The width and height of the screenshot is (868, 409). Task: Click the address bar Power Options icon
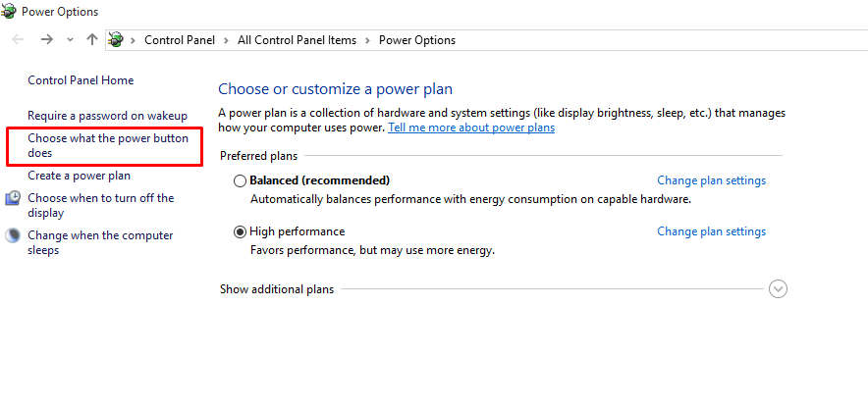pyautogui.click(x=116, y=40)
